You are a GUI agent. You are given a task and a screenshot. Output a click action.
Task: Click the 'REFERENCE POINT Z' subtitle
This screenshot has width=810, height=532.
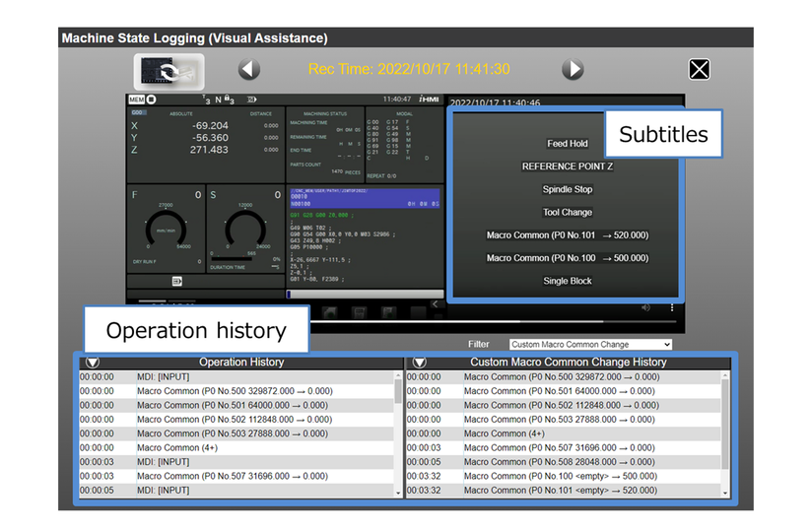(567, 166)
